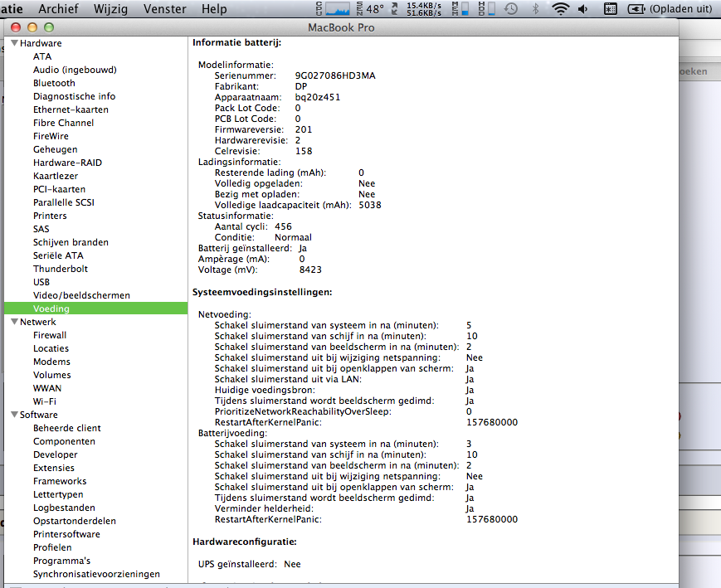Click the battery status (Opladen uit)

670,9
